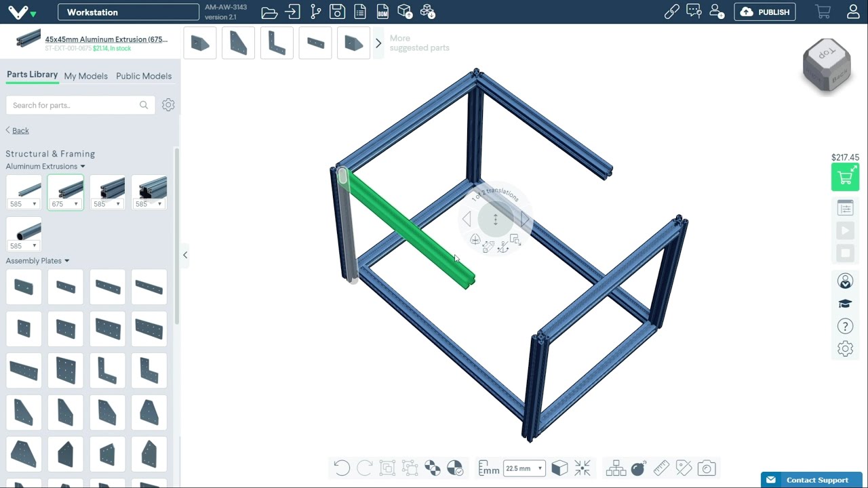868x488 pixels.
Task: Click the ungroup selection icon
Action: pyautogui.click(x=410, y=468)
